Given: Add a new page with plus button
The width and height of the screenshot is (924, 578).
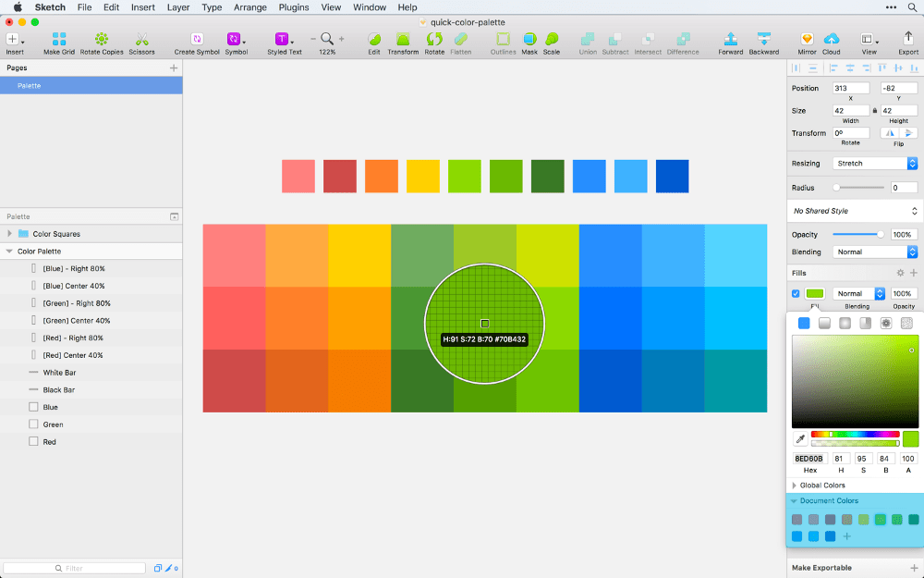Looking at the screenshot, I should [174, 68].
